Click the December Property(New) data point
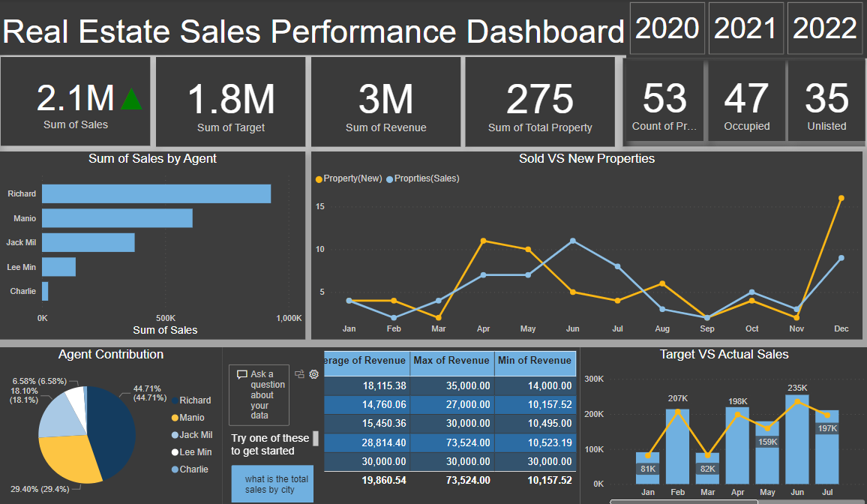 coord(841,198)
